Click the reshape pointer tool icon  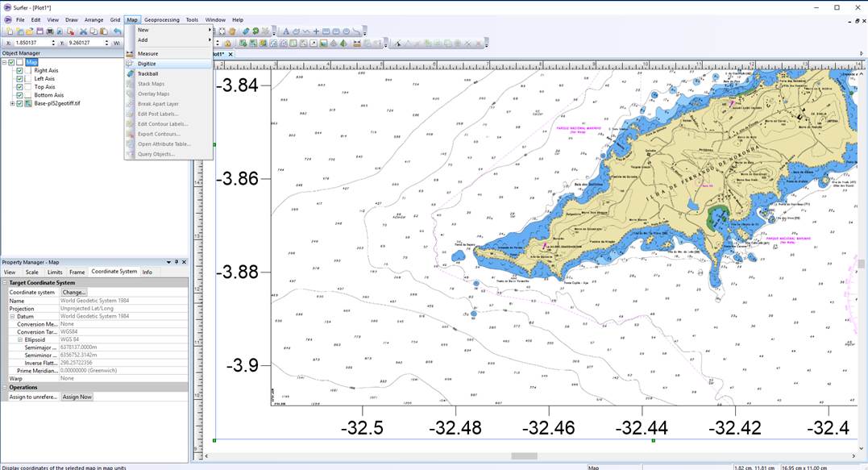pyautogui.click(x=398, y=44)
